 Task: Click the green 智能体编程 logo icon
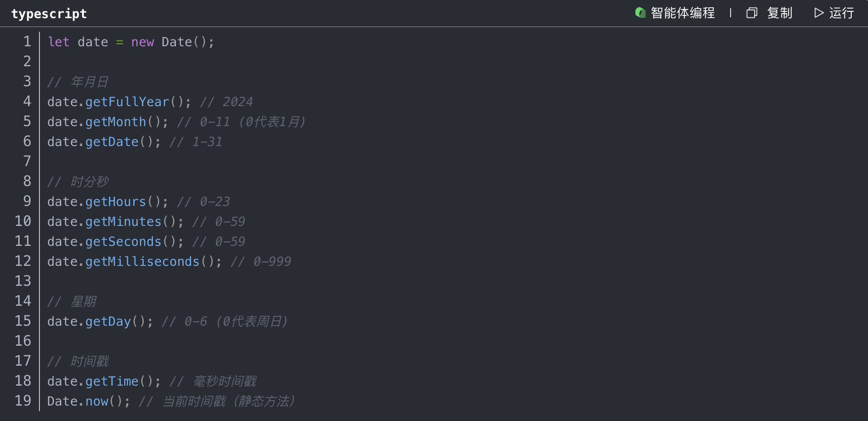click(640, 13)
